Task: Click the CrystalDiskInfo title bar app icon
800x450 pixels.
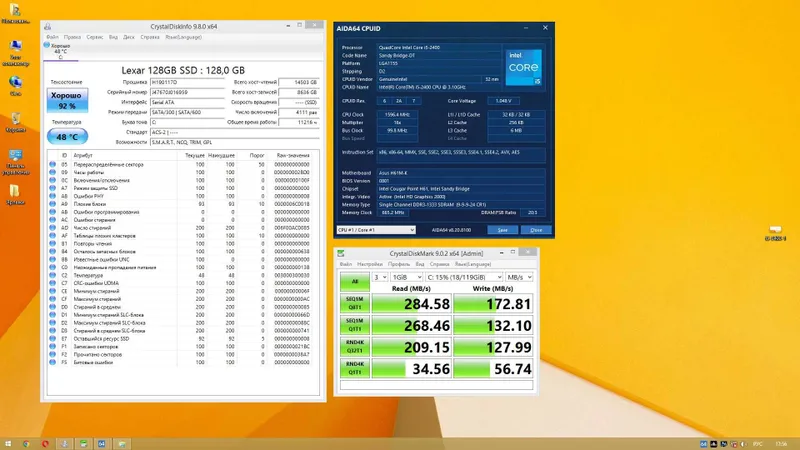Action: [x=47, y=26]
